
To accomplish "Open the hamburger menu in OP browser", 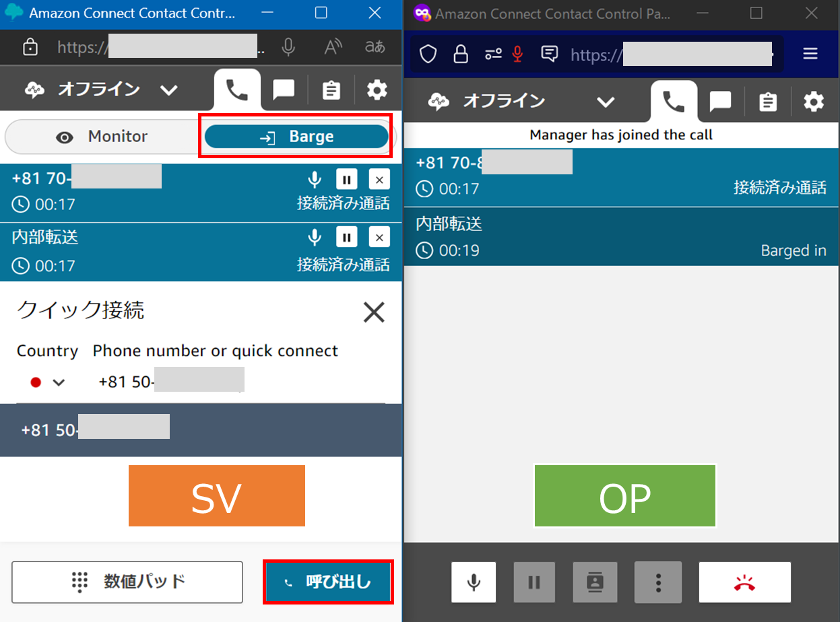I will pos(810,54).
